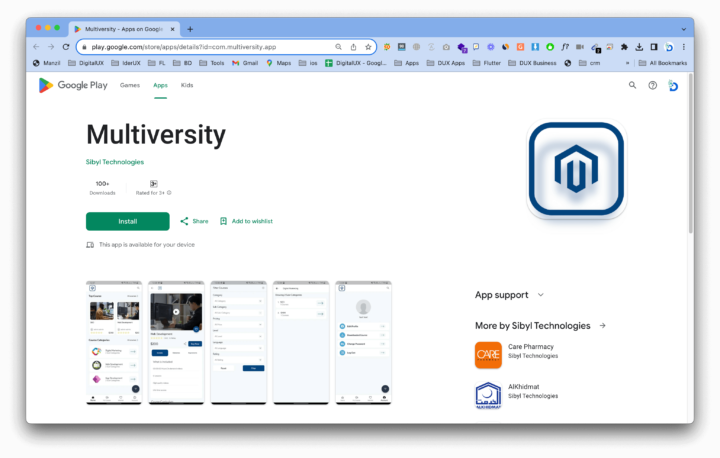
Task: Open the More by Sibyl Technologies arrow
Action: coord(602,326)
